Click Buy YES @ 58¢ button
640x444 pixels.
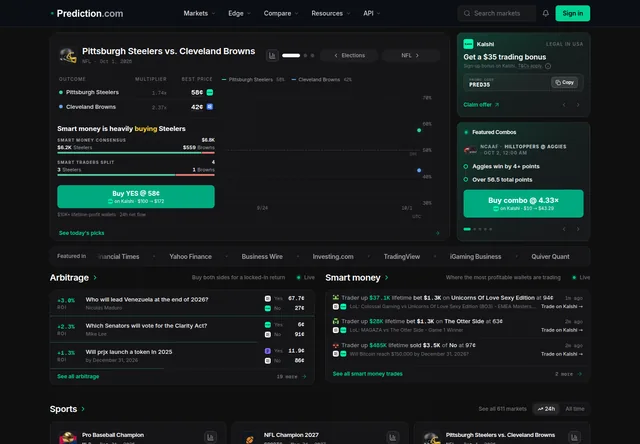click(136, 197)
